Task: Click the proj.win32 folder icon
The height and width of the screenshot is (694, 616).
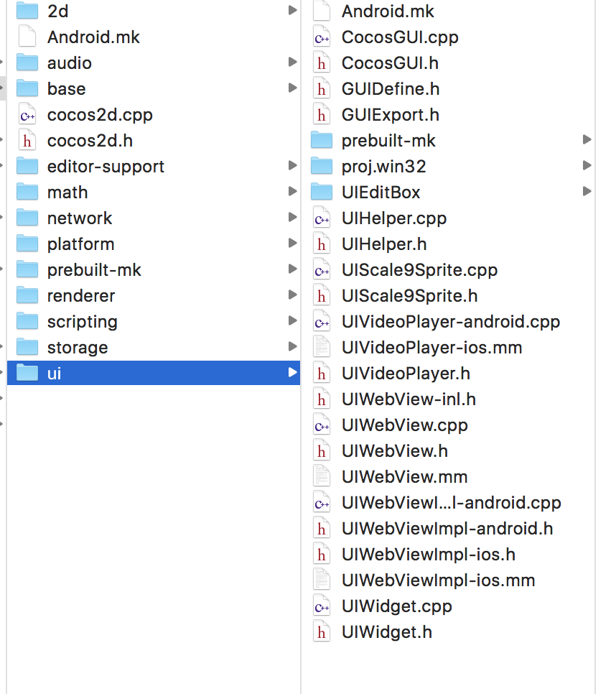Action: coord(322,166)
